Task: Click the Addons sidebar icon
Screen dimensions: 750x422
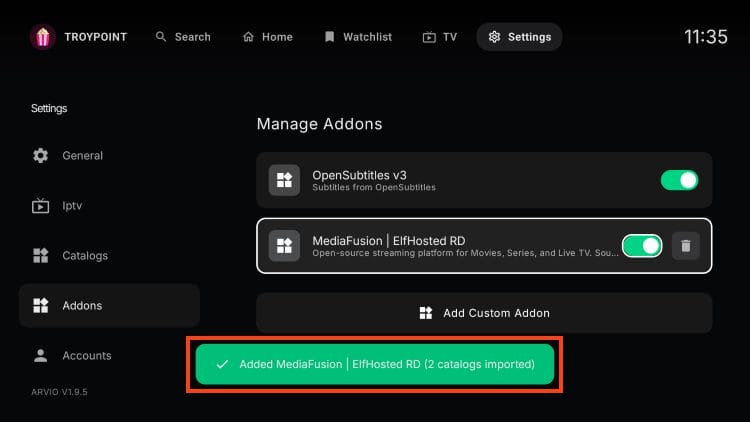Action: [41, 305]
